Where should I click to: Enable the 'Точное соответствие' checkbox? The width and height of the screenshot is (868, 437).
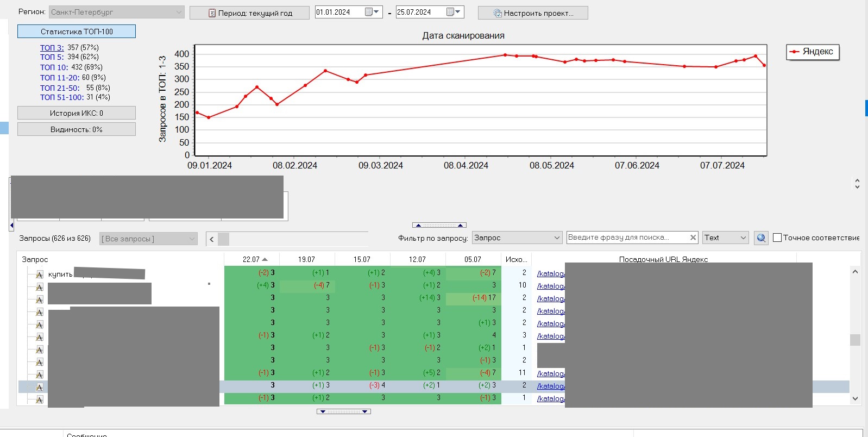coord(777,238)
